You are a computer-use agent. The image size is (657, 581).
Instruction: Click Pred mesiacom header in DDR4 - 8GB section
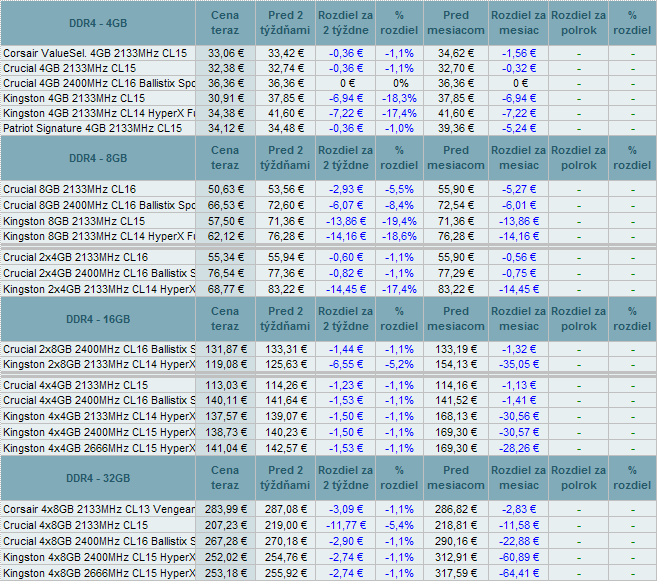(456, 158)
